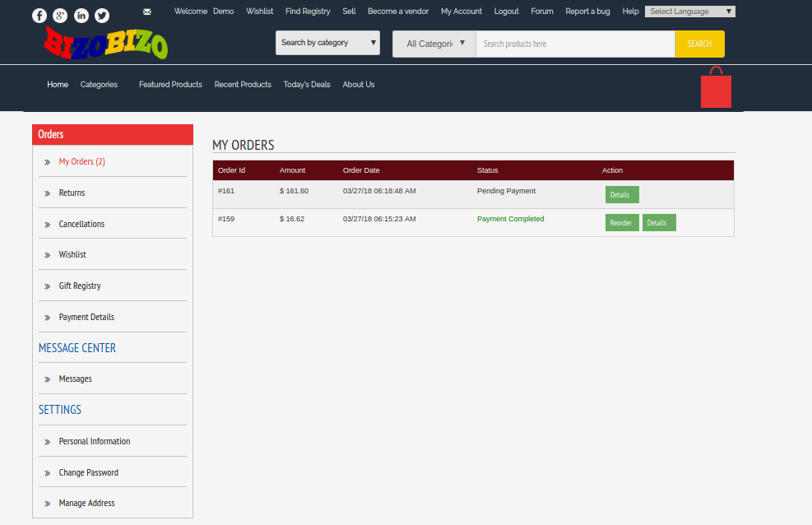Open Personal Information settings

pos(95,441)
